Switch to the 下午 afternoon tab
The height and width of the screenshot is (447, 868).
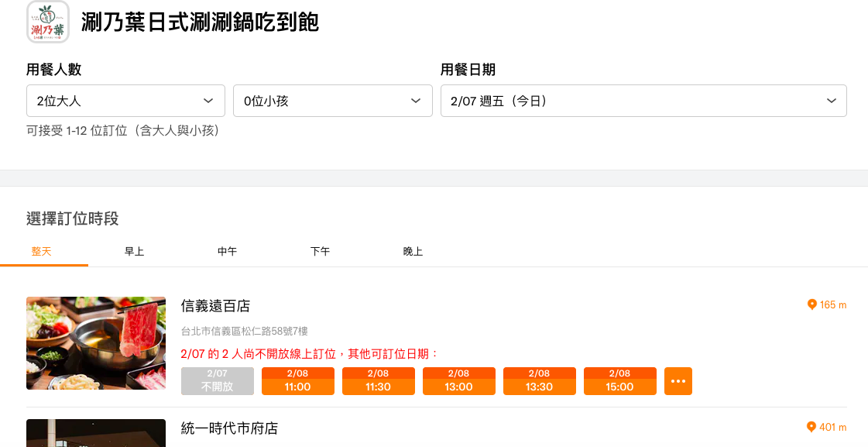[320, 252]
